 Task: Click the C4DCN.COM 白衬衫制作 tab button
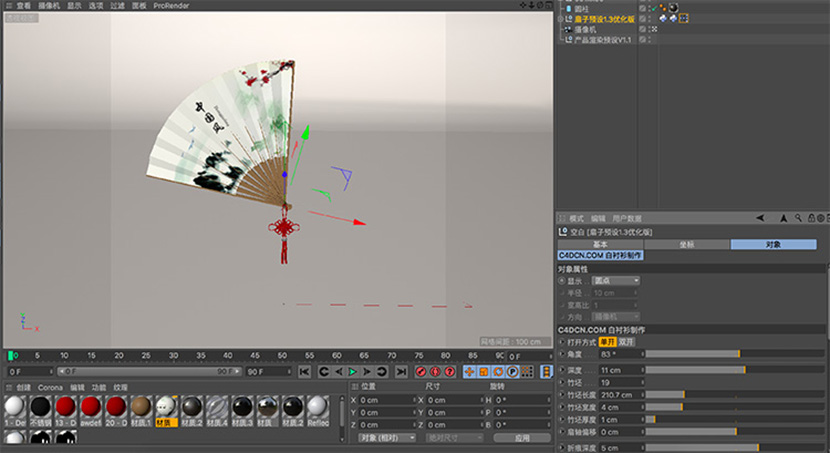pyautogui.click(x=601, y=255)
